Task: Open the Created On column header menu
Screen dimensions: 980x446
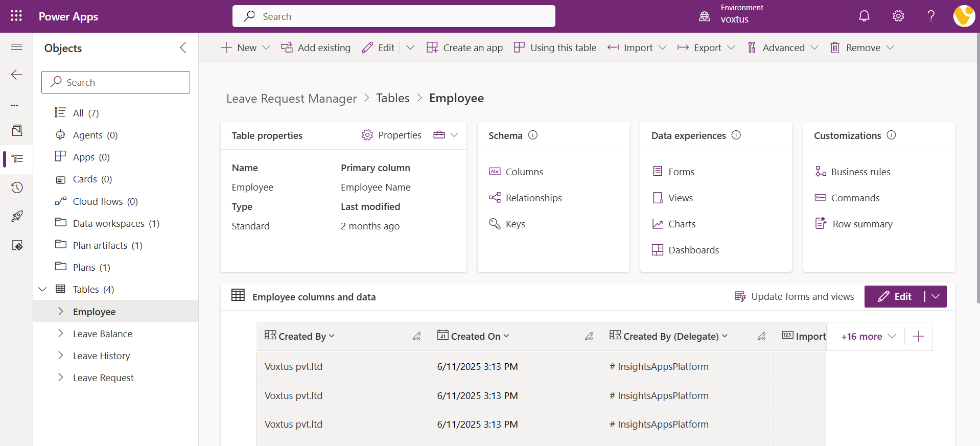Action: coord(506,336)
